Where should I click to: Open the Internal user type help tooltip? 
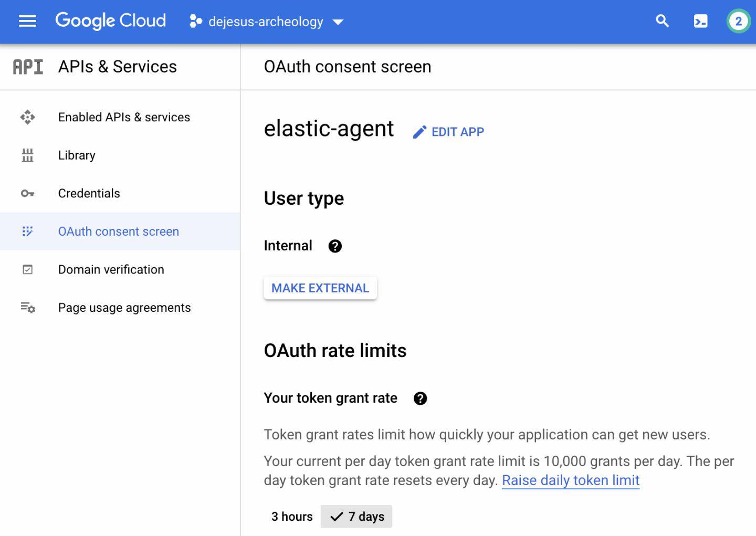(x=335, y=246)
